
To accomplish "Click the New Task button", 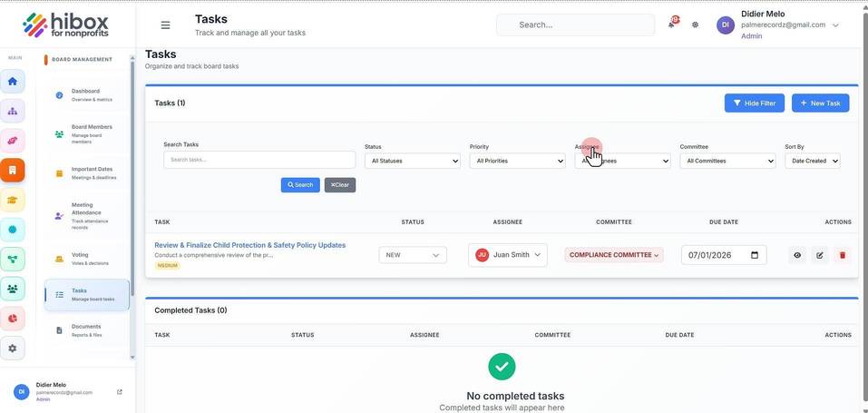I will tap(821, 103).
